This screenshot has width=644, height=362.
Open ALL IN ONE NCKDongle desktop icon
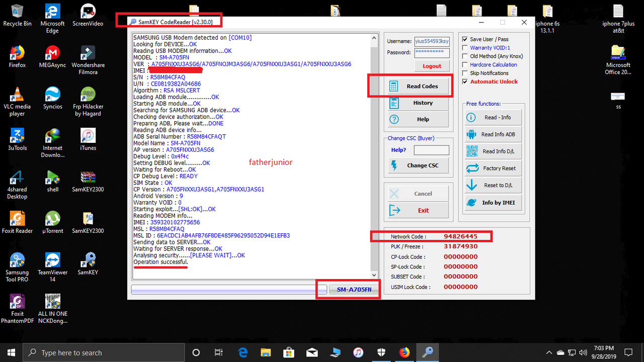click(52, 309)
